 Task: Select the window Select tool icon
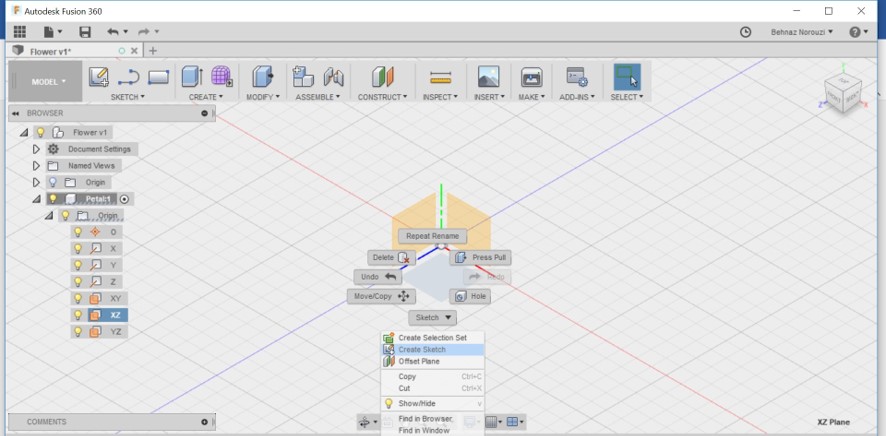click(627, 77)
